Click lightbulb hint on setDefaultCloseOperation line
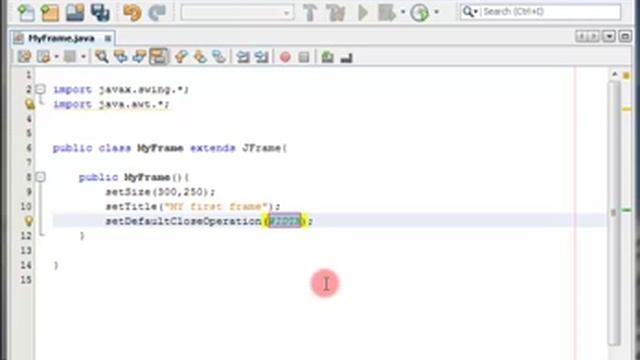640x360 pixels. pyautogui.click(x=29, y=221)
